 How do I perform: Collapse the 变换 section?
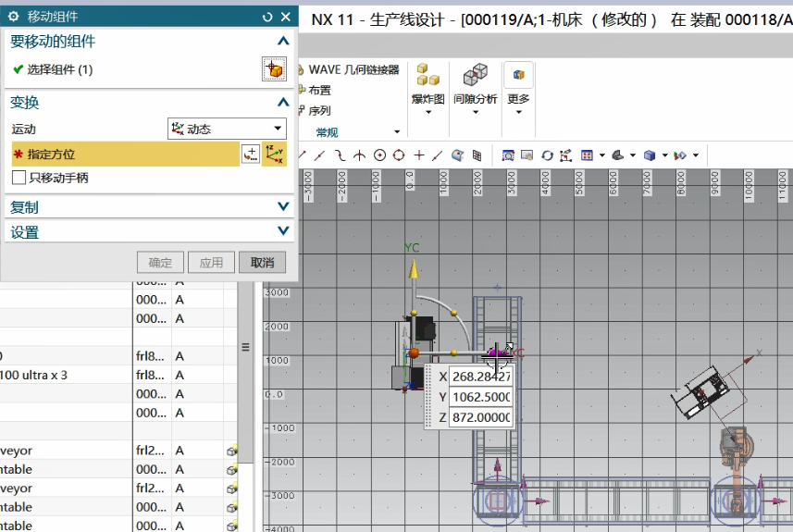pos(283,102)
